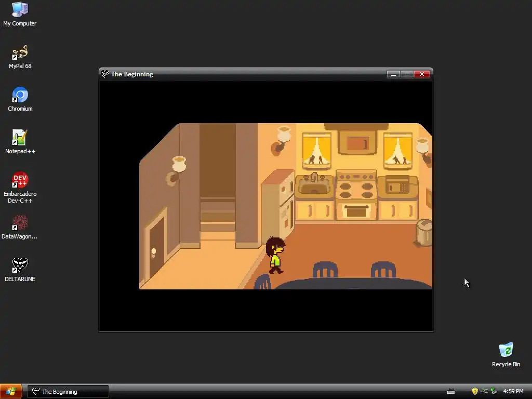Click Kris character in the game
Viewport: 532px width, 399px height.
coord(275,256)
